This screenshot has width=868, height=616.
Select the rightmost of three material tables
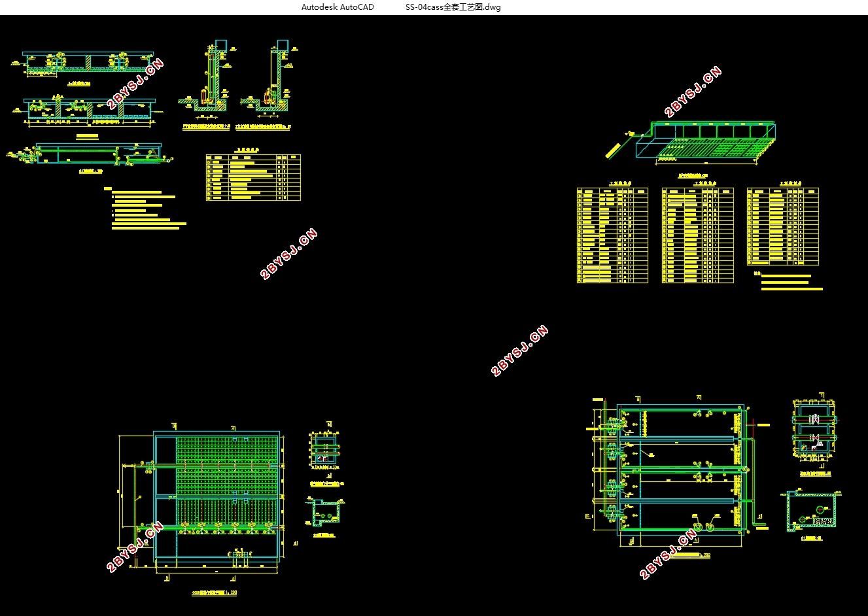[x=782, y=226]
